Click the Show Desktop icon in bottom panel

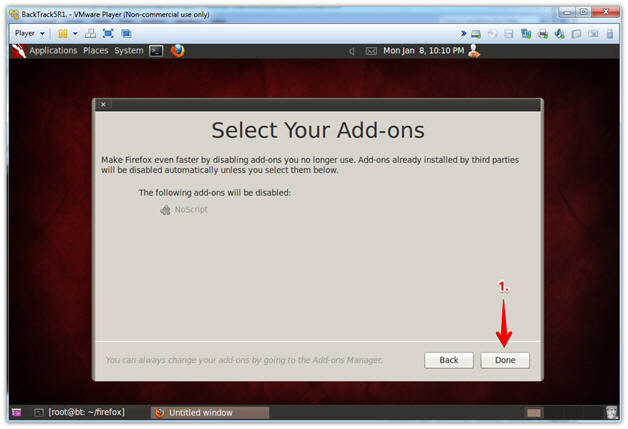tap(16, 412)
